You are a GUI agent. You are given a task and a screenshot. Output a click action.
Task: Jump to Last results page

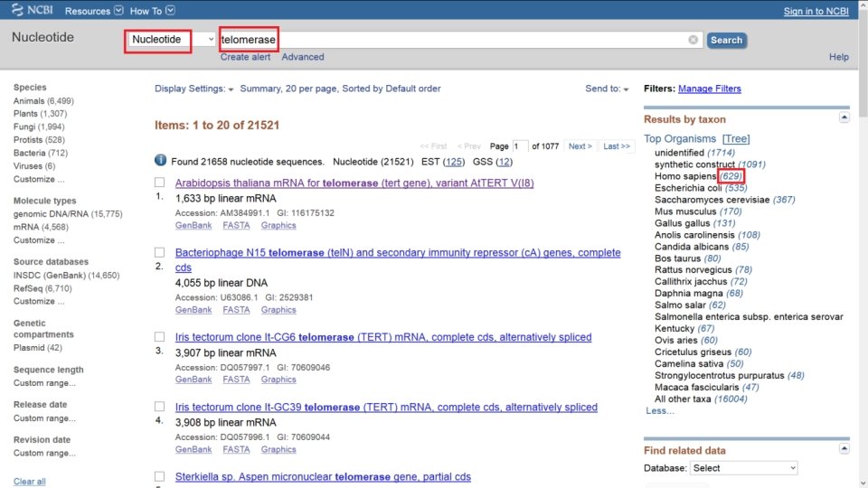pyautogui.click(x=617, y=146)
